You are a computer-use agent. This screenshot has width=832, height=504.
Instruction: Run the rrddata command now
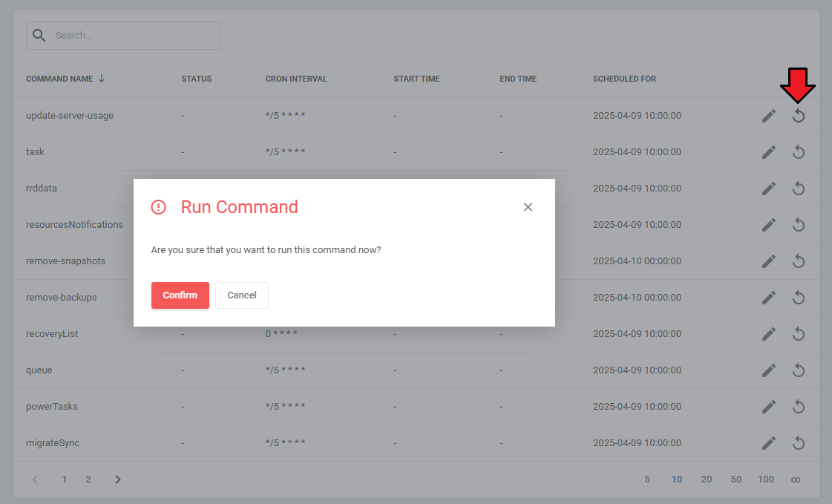click(x=799, y=189)
